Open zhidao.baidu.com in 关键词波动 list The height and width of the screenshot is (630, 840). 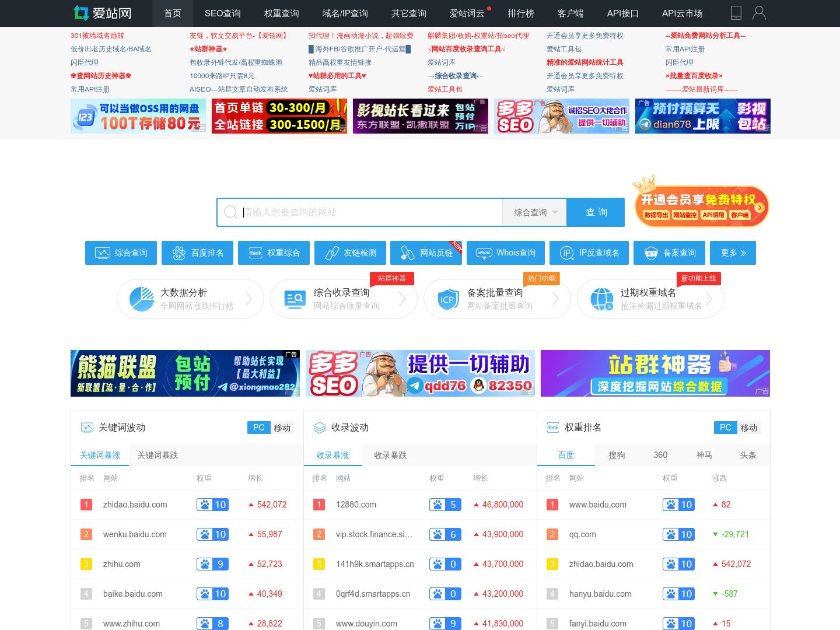135,505
